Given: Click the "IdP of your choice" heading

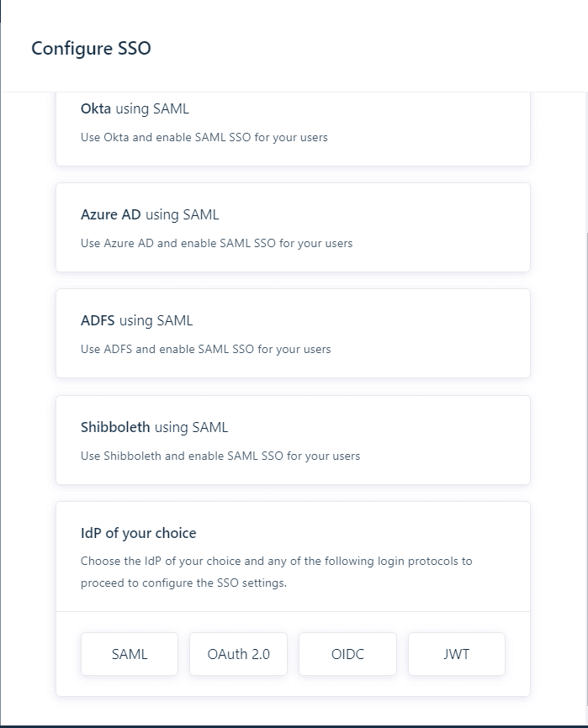Looking at the screenshot, I should [x=139, y=533].
